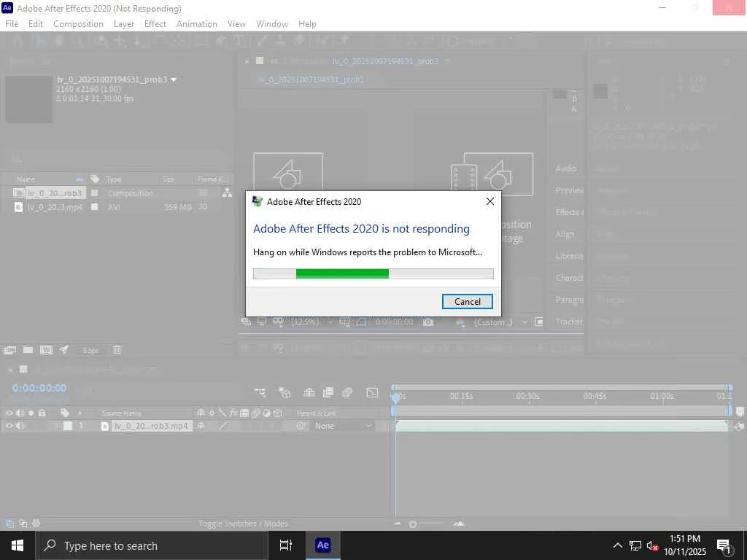The image size is (747, 560).
Task: Sort Project panel by Name column
Action: (x=26, y=179)
